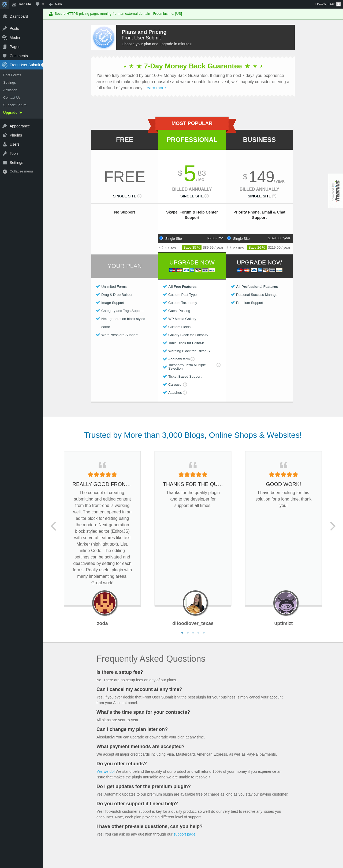The image size is (343, 868).
Task: Open the Post Forms submenu item
Action: [x=12, y=75]
